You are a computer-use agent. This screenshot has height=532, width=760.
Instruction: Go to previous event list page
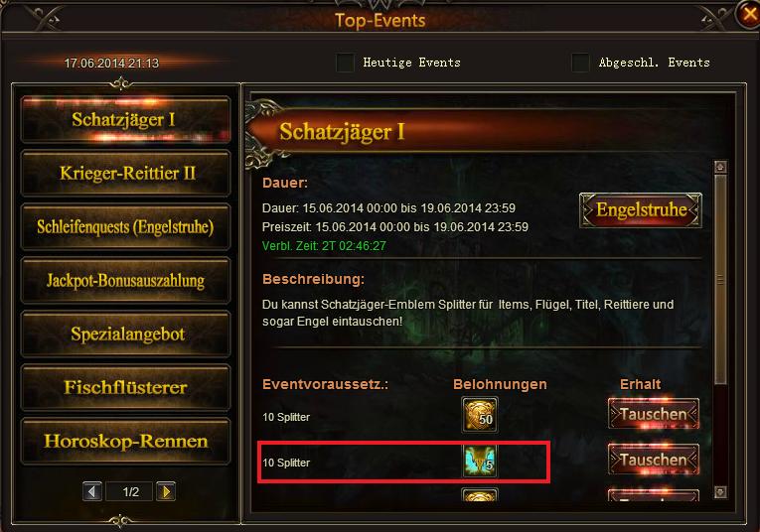click(92, 492)
